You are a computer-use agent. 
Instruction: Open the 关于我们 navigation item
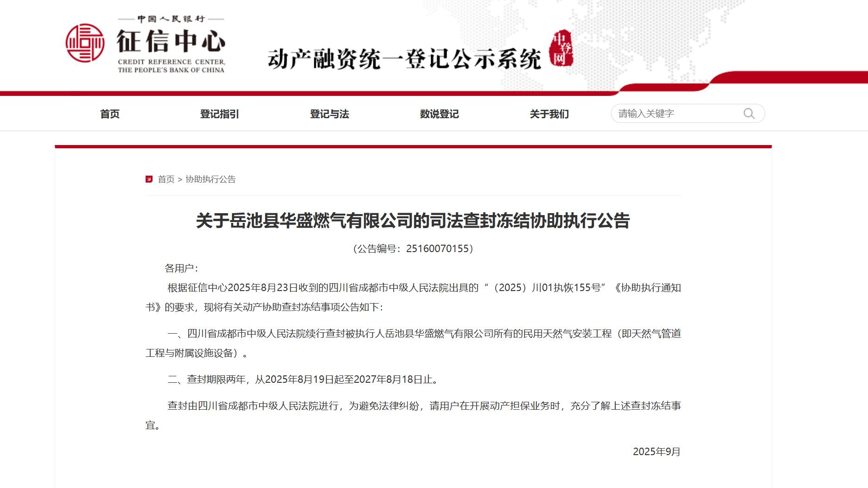pos(549,114)
